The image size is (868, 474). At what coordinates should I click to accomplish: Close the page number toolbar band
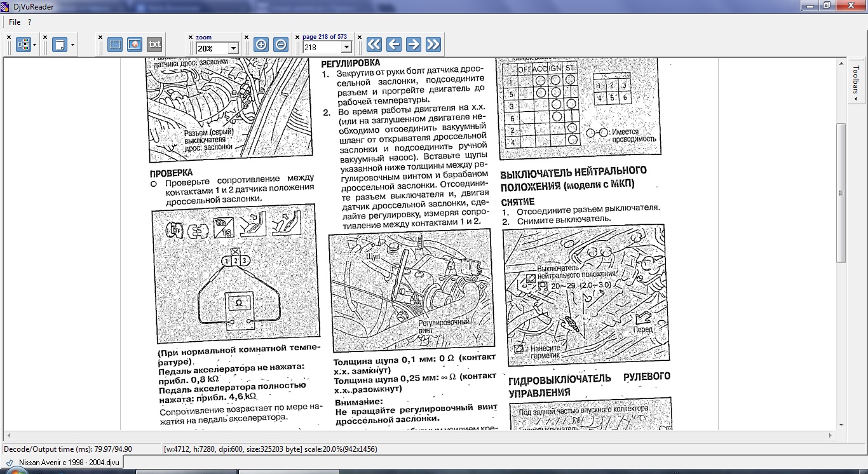click(x=297, y=37)
